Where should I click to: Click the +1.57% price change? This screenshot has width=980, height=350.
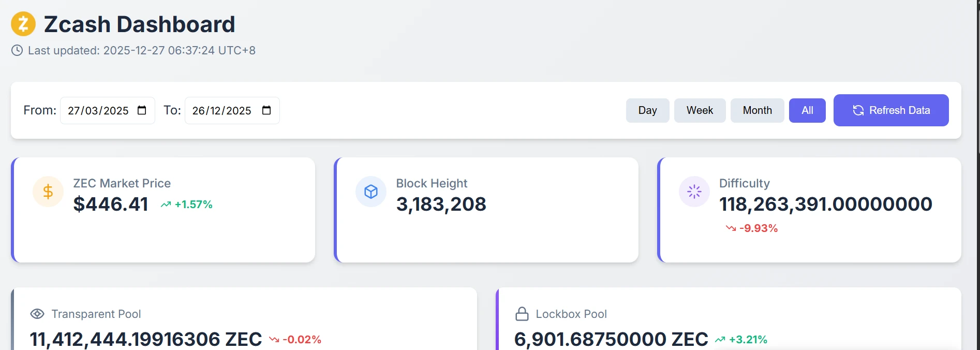(x=194, y=205)
